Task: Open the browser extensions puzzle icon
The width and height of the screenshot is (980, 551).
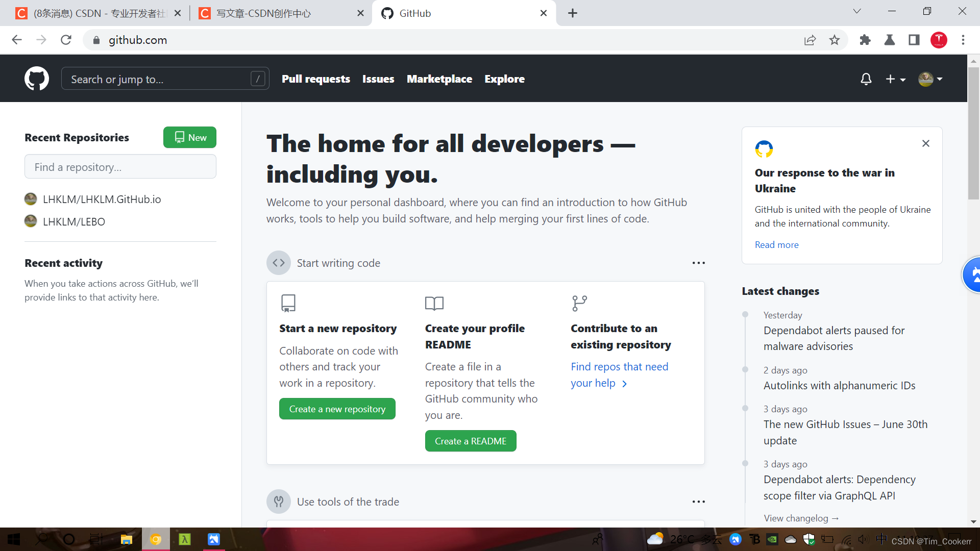Action: point(865,40)
